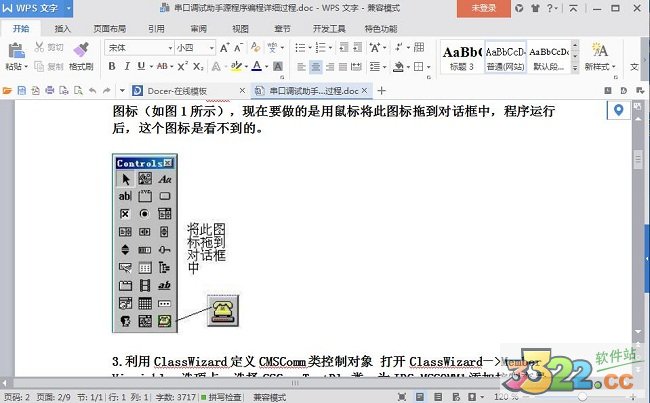Viewport: 650px width, 403px height.
Task: Decrease font size with A- icon
Action: tap(238, 48)
